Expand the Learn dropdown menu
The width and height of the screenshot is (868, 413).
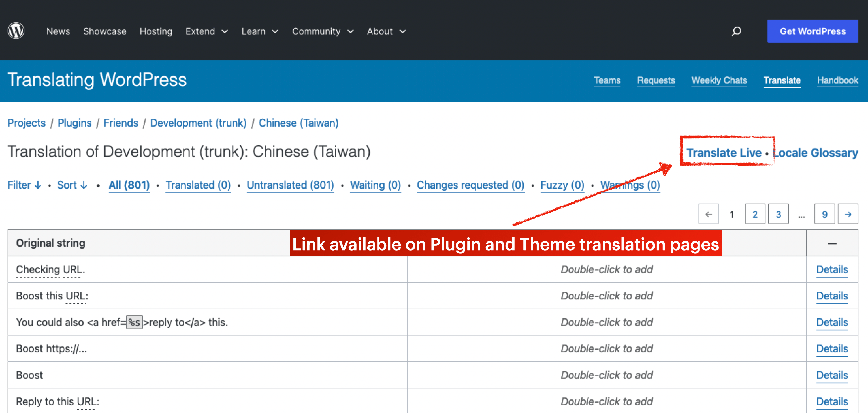(x=260, y=31)
